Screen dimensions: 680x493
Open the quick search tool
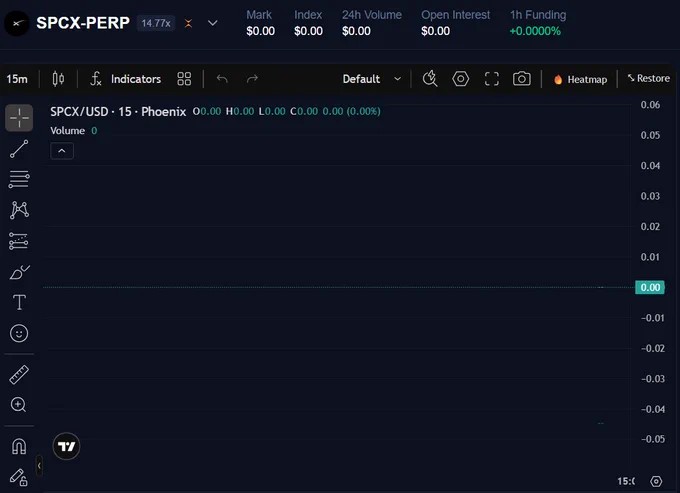(430, 79)
